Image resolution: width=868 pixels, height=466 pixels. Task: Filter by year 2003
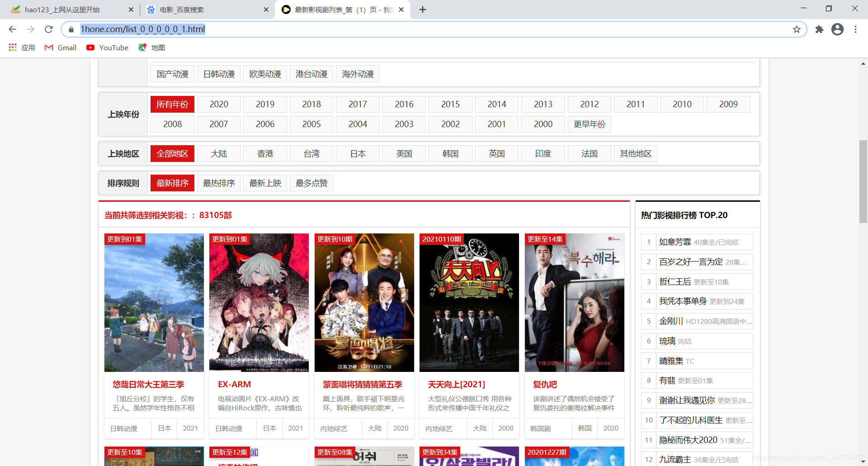coord(404,124)
